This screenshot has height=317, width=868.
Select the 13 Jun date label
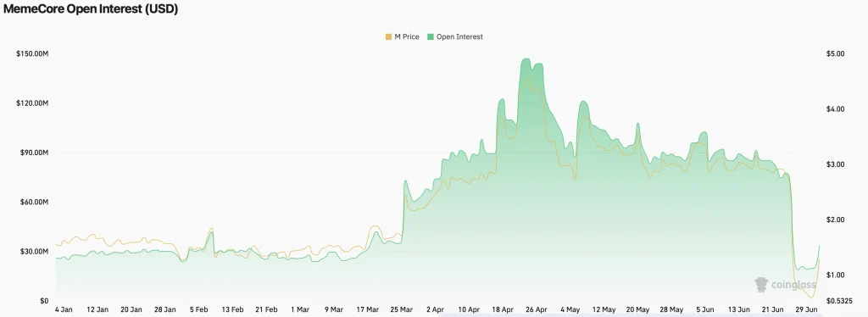click(738, 309)
